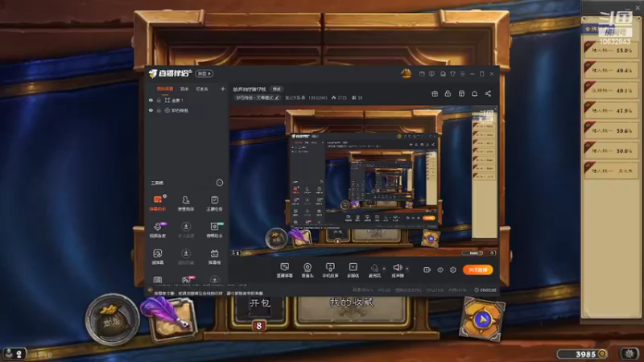Open Hearthstone gear options at bottom right
The height and width of the screenshot is (362, 644).
point(630,353)
